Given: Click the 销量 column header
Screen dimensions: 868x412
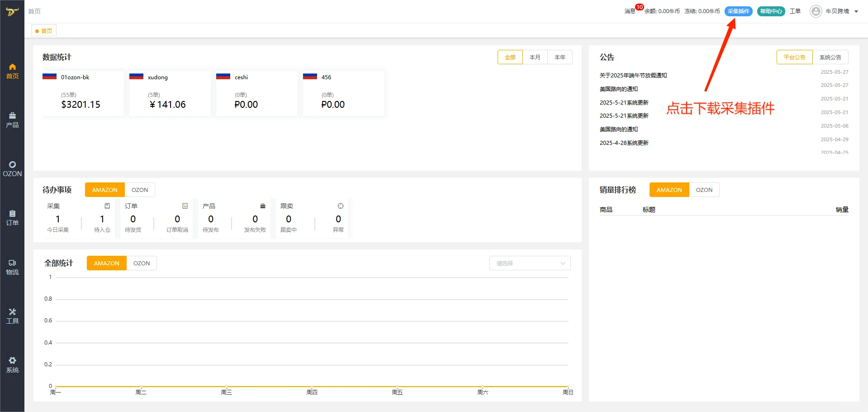Looking at the screenshot, I should click(x=842, y=210).
